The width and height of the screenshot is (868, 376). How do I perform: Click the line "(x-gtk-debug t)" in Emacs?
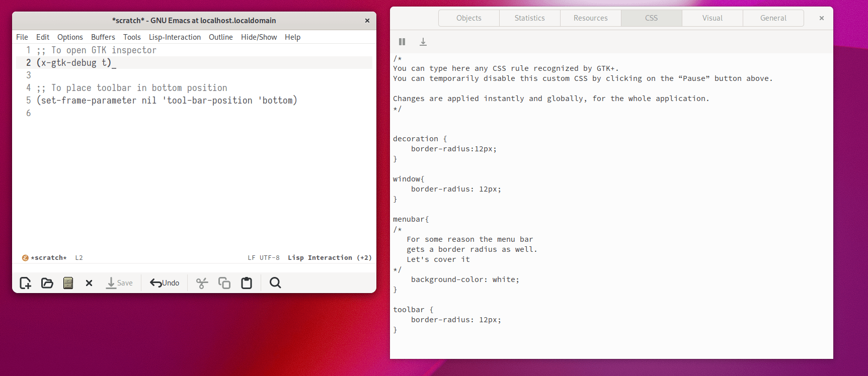[x=74, y=63]
